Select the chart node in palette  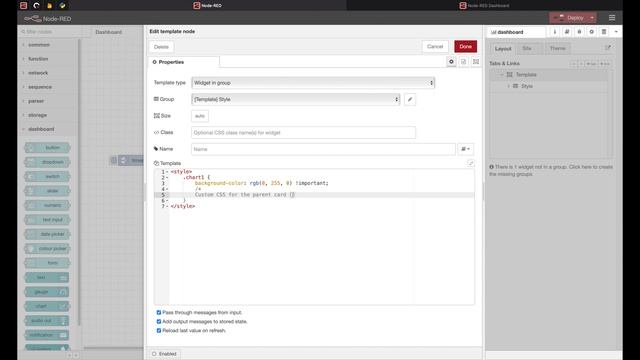pos(47,306)
